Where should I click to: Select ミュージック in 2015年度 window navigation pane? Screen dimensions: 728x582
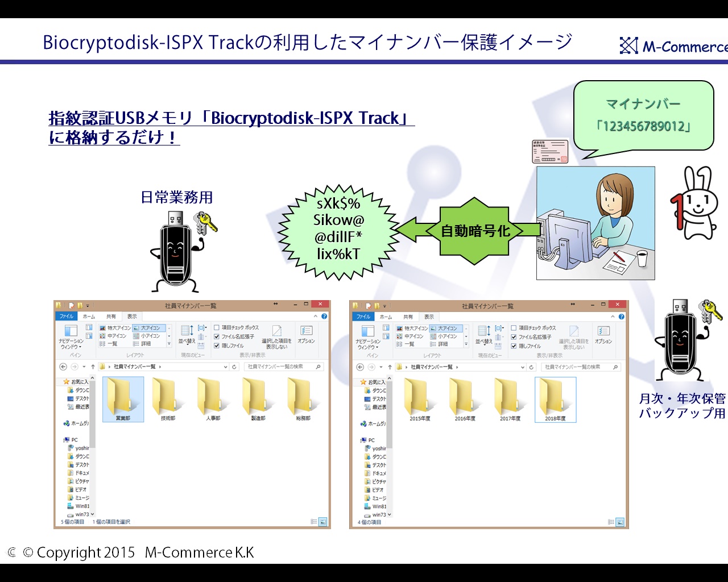coord(376,498)
